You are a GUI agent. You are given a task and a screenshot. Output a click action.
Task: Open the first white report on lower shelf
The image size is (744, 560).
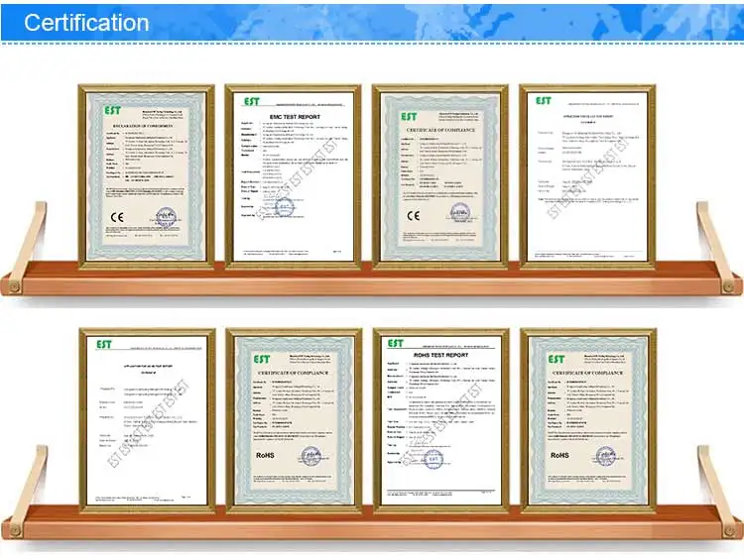147,421
